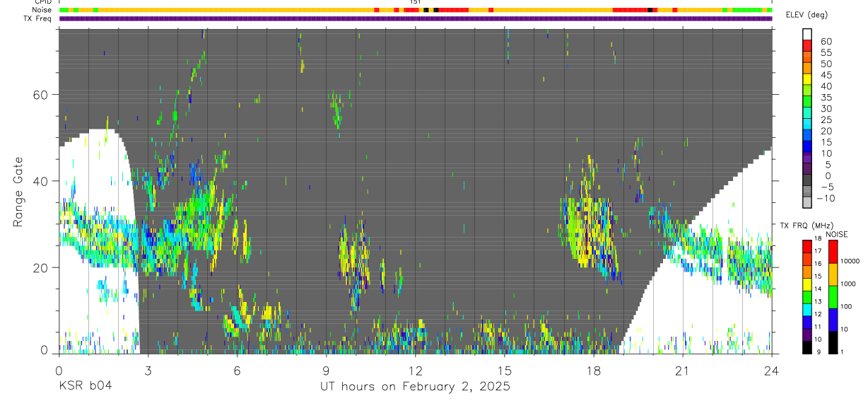The width and height of the screenshot is (868, 401).
Task: Click the '60' value in ELEV legend
Action: point(826,41)
